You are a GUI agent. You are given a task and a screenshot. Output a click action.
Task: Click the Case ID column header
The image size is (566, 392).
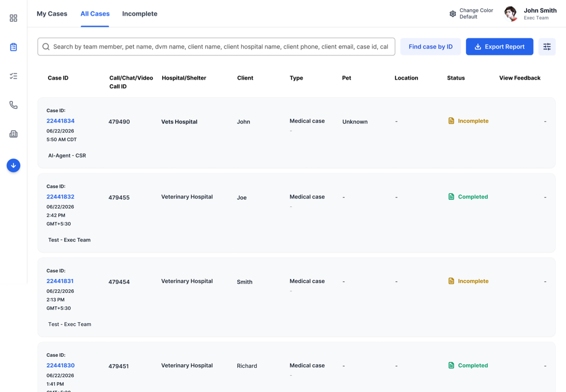58,78
